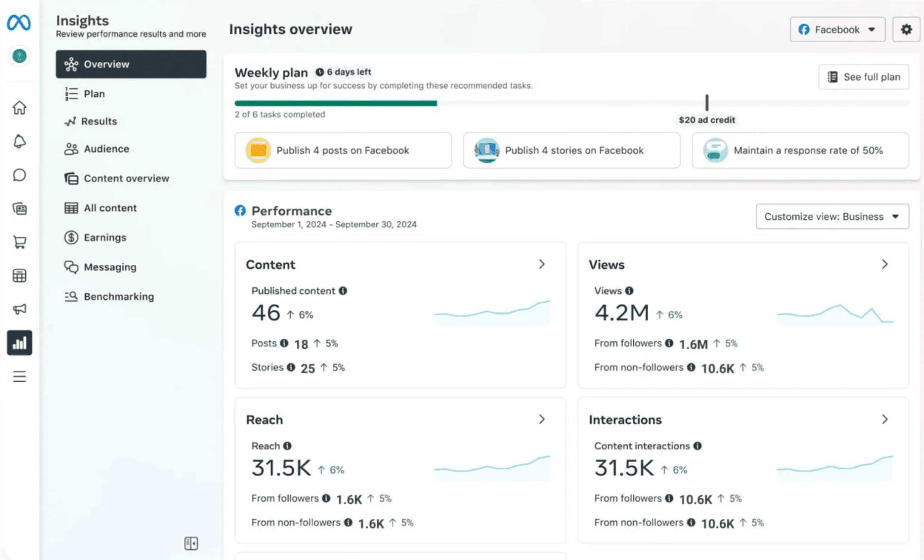Image resolution: width=924 pixels, height=560 pixels.
Task: Open Customize view: Business dropdown
Action: (832, 216)
